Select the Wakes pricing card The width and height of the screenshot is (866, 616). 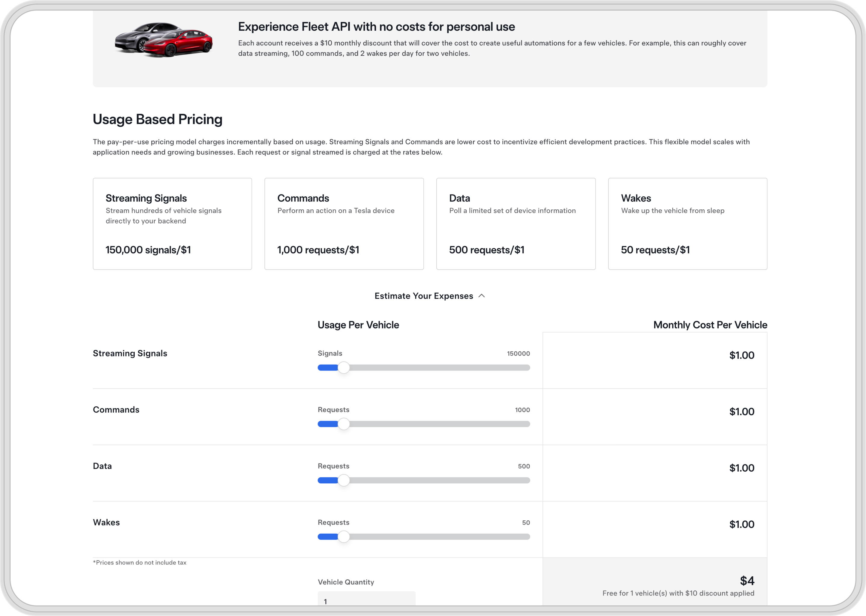tap(687, 224)
